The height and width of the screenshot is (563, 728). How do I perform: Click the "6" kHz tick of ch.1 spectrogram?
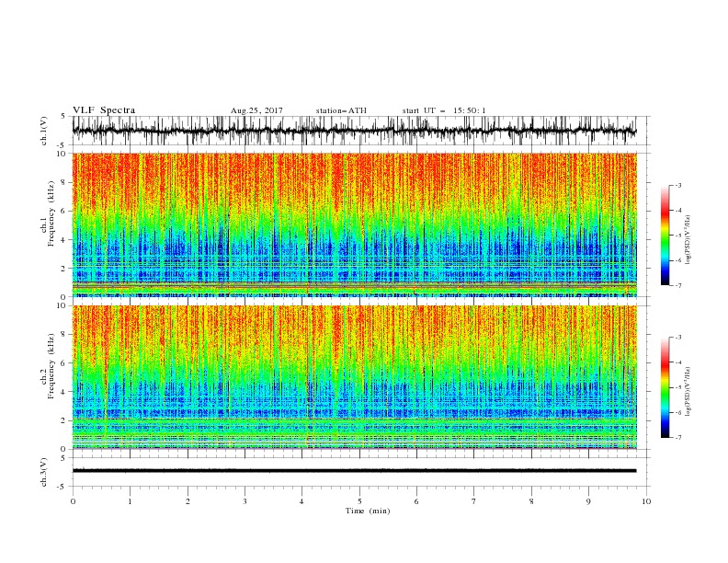(64, 211)
